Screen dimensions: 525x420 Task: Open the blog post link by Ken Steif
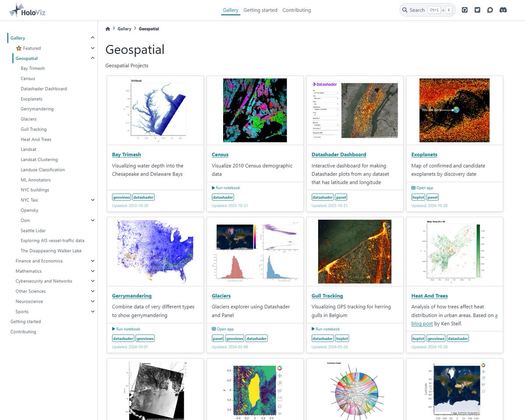click(x=422, y=324)
